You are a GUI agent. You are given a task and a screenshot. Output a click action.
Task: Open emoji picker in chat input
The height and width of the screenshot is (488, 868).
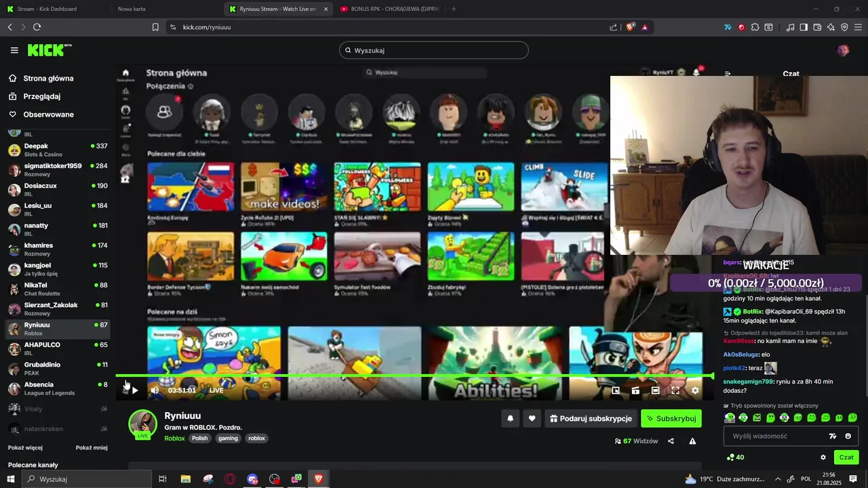[848, 436]
